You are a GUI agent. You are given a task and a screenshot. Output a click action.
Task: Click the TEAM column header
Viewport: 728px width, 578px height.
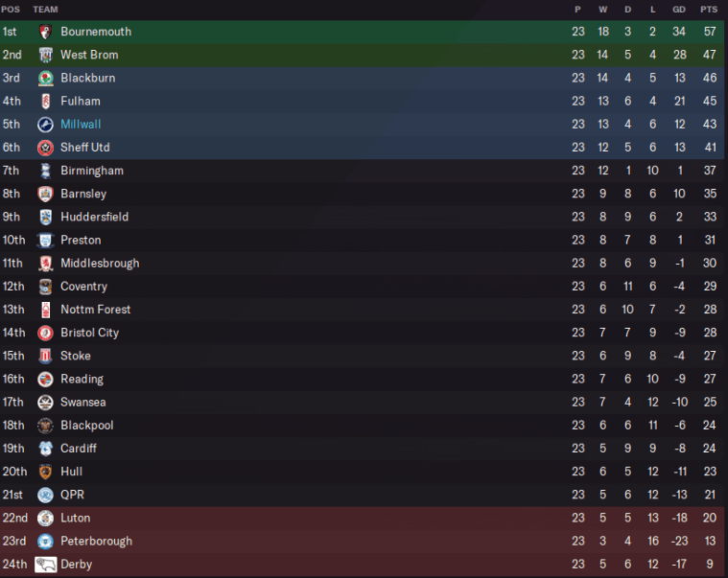click(45, 10)
